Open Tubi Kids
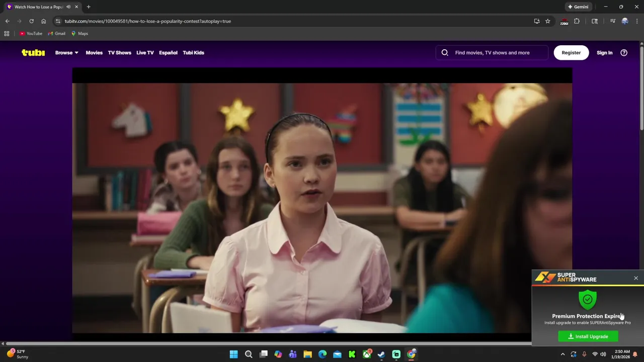This screenshot has width=644, height=362. [x=193, y=52]
